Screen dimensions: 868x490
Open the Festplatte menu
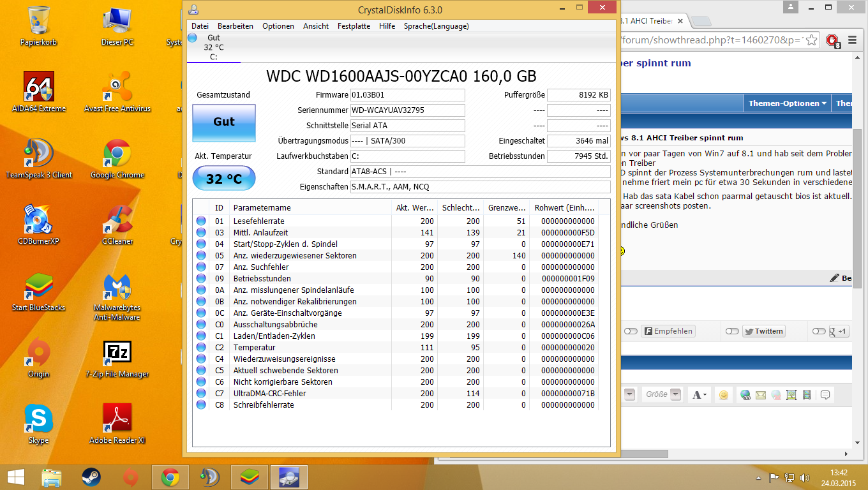(x=354, y=26)
